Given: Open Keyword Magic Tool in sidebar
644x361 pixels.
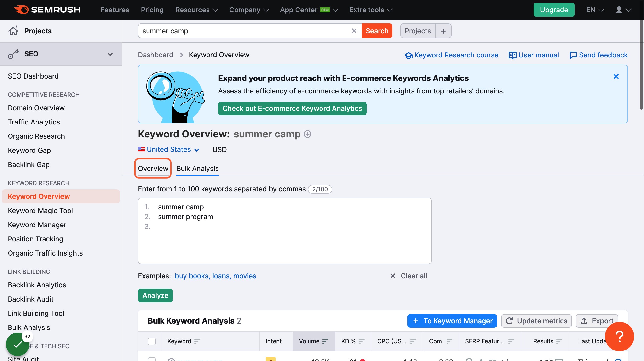Looking at the screenshot, I should click(40, 211).
